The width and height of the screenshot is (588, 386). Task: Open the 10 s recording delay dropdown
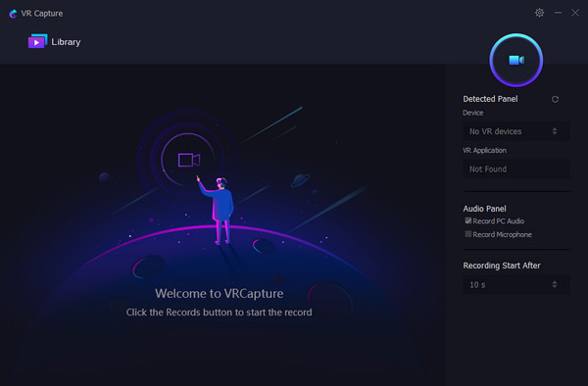point(515,285)
